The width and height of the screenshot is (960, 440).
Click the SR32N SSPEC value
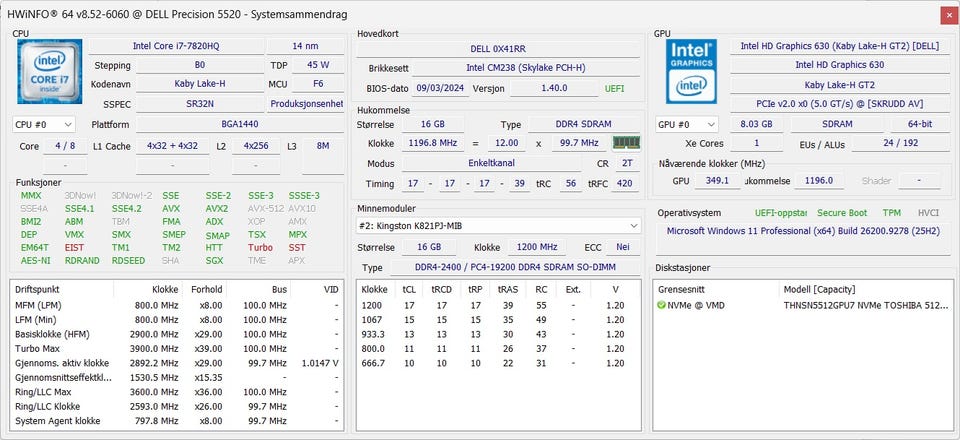pyautogui.click(x=200, y=104)
